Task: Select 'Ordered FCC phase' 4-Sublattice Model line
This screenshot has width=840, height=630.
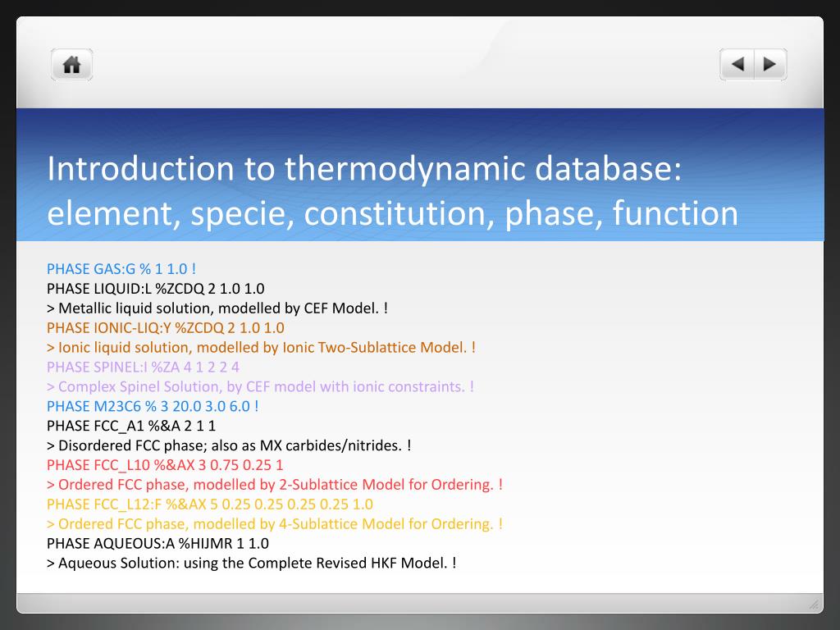Action: click(x=275, y=524)
